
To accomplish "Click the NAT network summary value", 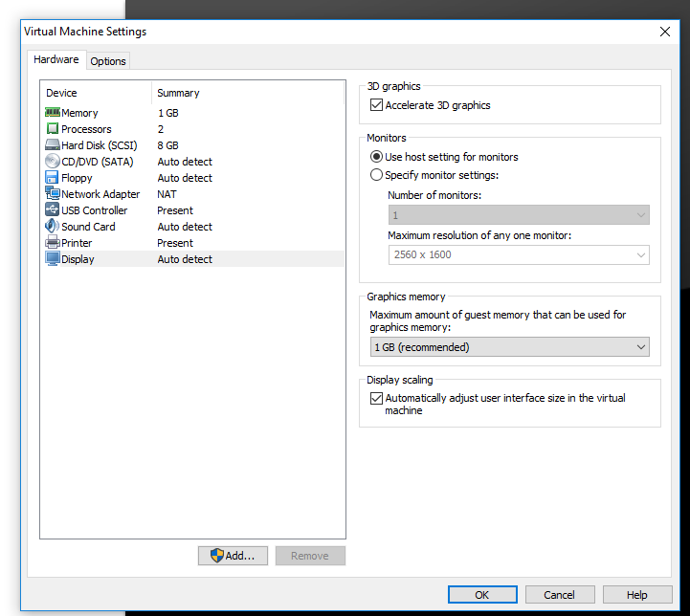I will coord(167,194).
